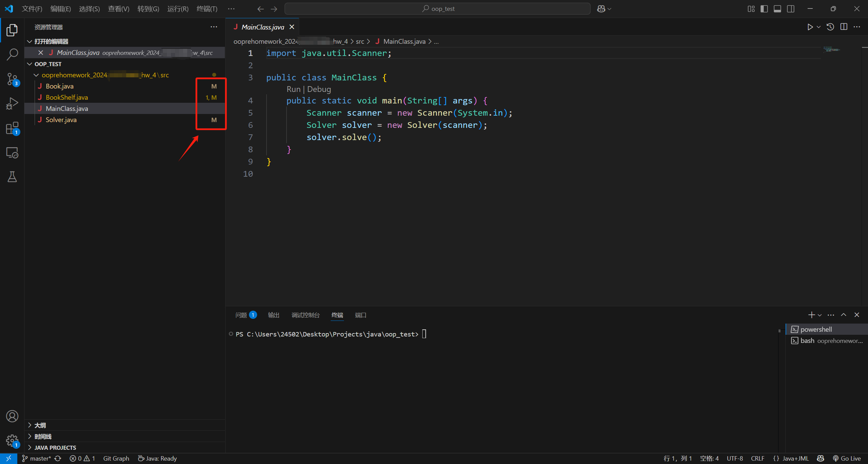Viewport: 868px width, 464px height.
Task: Open the Extensions view
Action: (x=12, y=128)
